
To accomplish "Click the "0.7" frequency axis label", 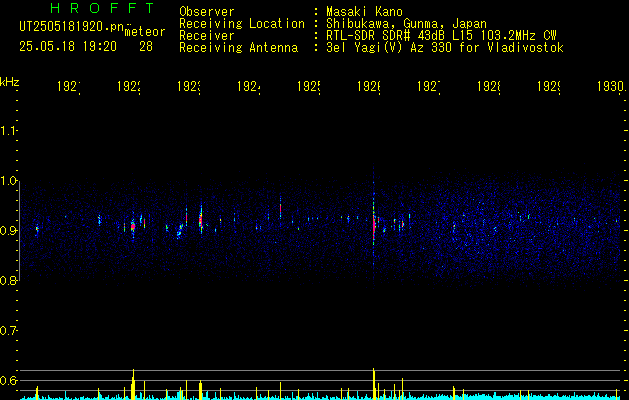I will point(9,331).
